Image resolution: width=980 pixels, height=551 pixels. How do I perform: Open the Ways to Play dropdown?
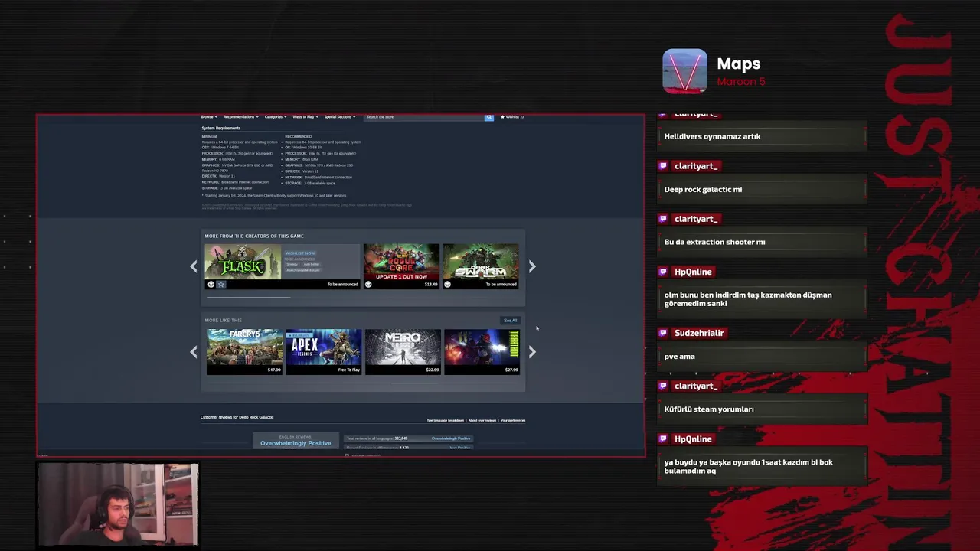click(x=305, y=117)
